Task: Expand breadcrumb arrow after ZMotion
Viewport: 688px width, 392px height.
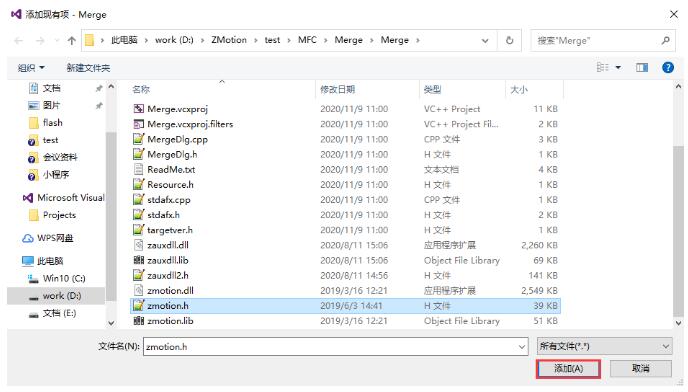Action: (256, 40)
